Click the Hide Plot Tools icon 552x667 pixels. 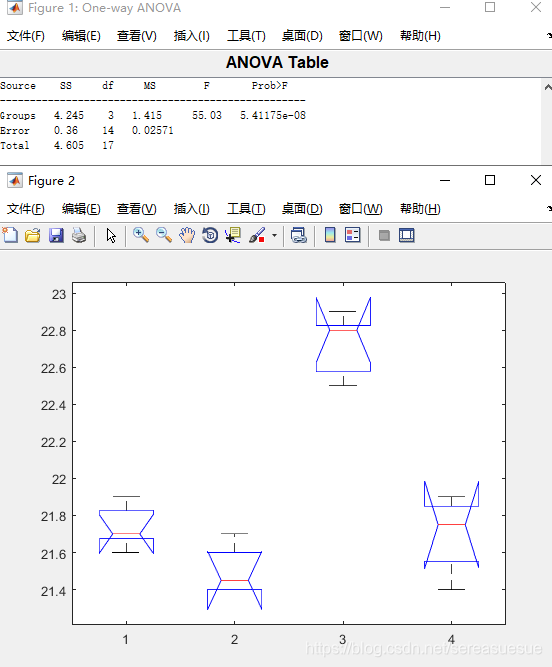(x=384, y=235)
